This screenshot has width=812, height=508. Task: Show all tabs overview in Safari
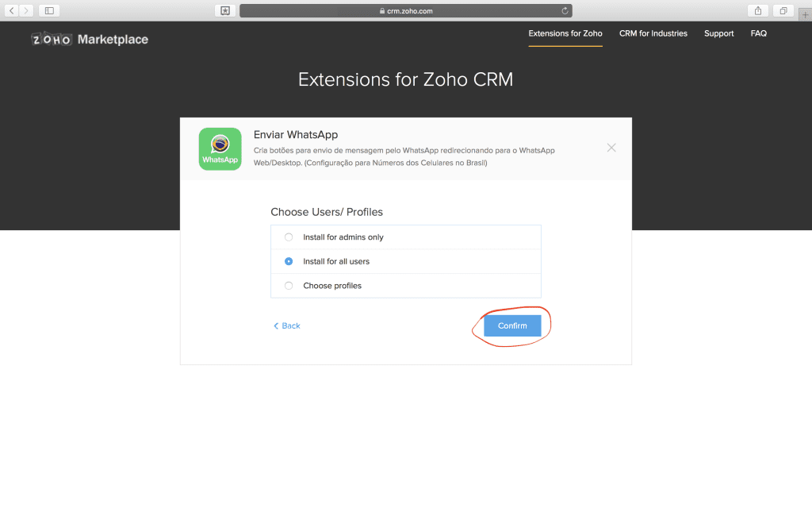783,10
